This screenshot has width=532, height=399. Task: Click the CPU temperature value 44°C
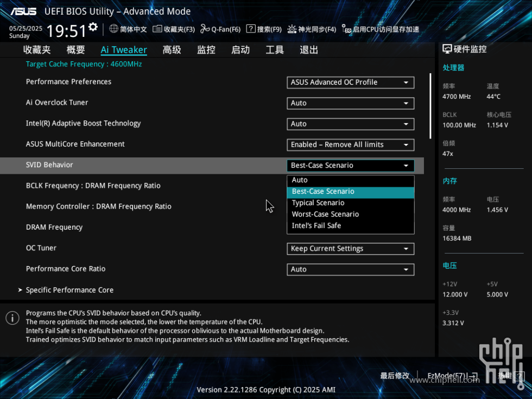click(493, 97)
